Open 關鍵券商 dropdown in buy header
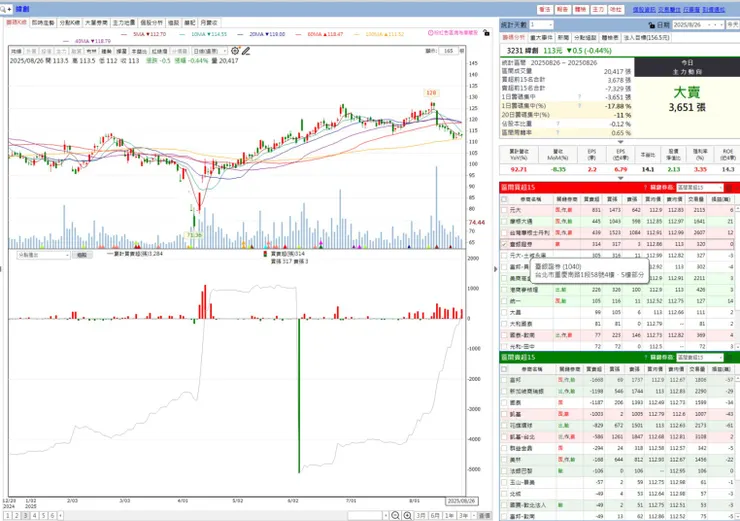Image resolution: width=740 pixels, height=521 pixels. [700, 187]
